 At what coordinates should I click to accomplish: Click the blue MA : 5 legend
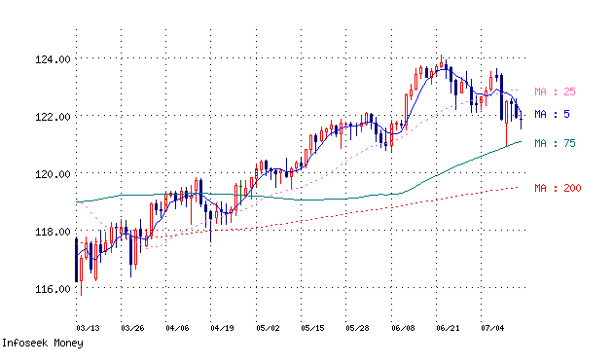pos(552,114)
